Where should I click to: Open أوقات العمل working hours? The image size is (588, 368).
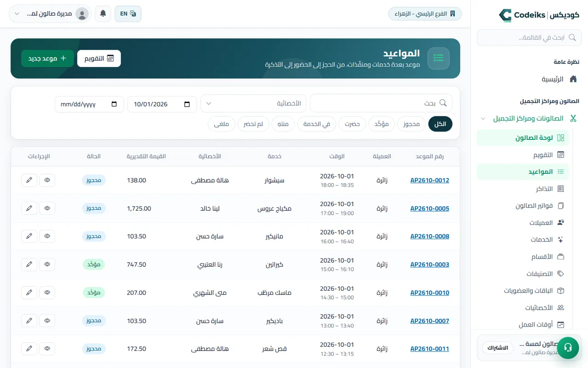[523, 325]
